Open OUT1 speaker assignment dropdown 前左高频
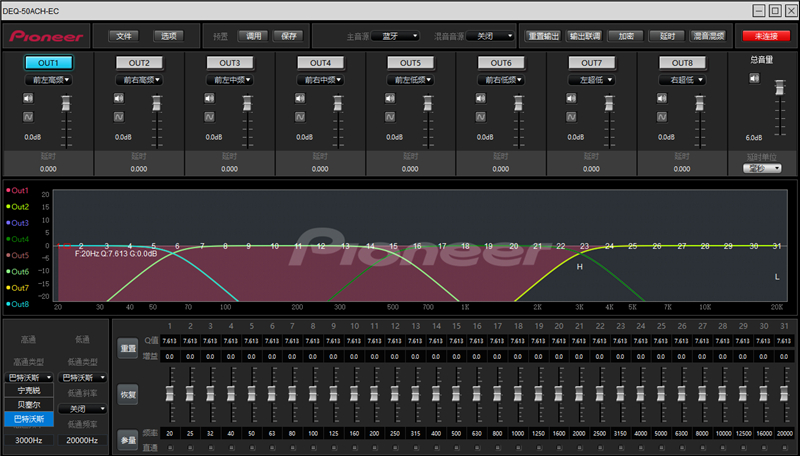The height and width of the screenshot is (456, 800). point(48,80)
